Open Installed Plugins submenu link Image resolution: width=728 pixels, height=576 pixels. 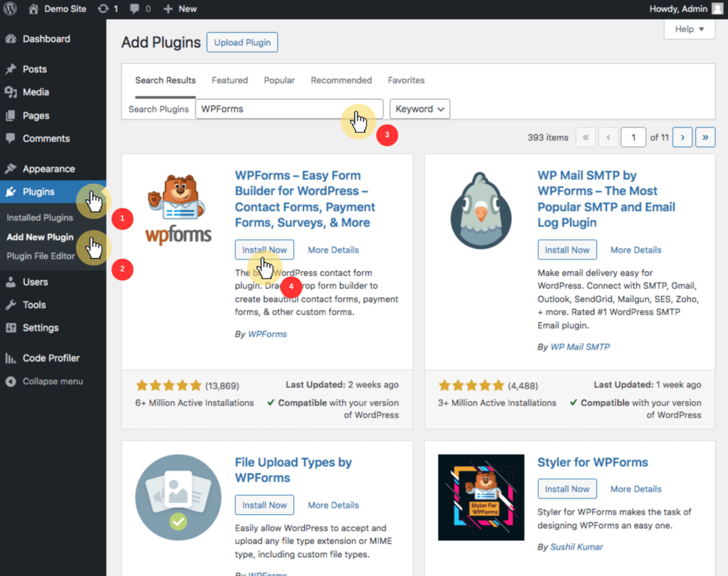click(x=40, y=218)
